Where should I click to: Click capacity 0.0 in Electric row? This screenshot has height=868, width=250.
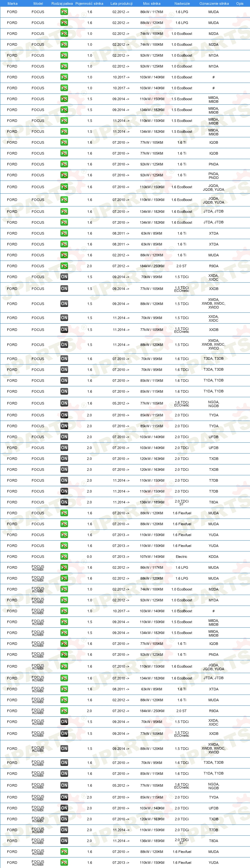[89, 557]
